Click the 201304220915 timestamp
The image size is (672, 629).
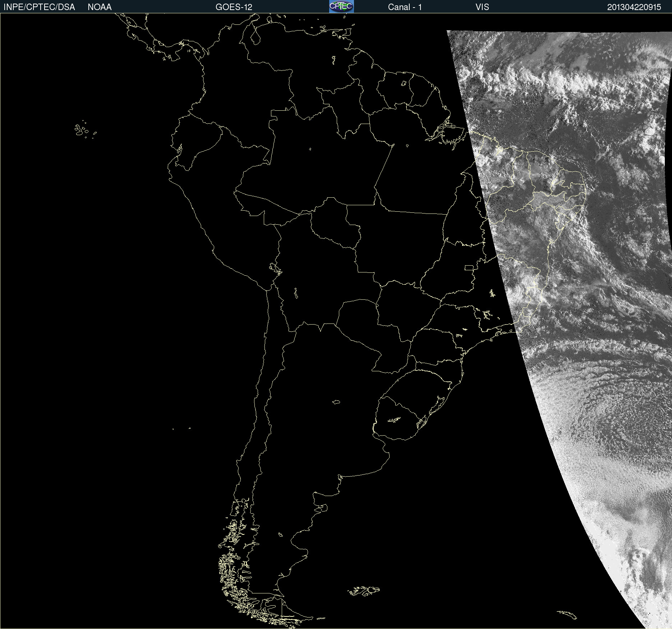tap(634, 7)
